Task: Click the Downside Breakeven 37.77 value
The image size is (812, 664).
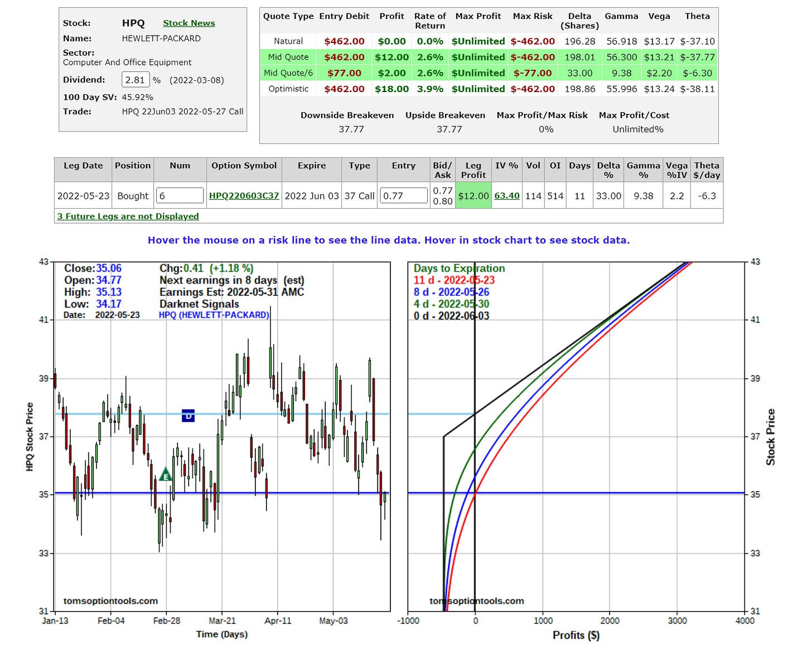Action: pyautogui.click(x=351, y=129)
